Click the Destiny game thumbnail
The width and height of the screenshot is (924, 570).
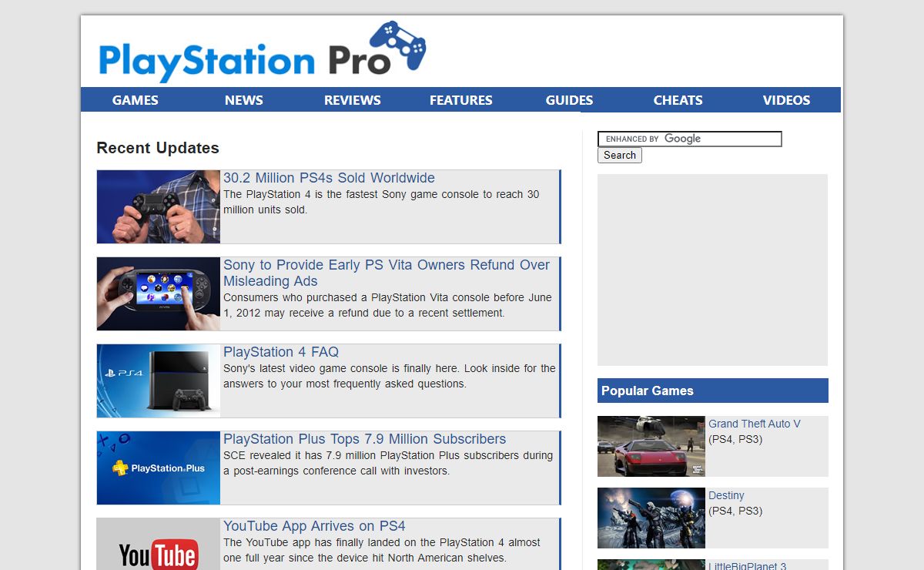pos(651,518)
